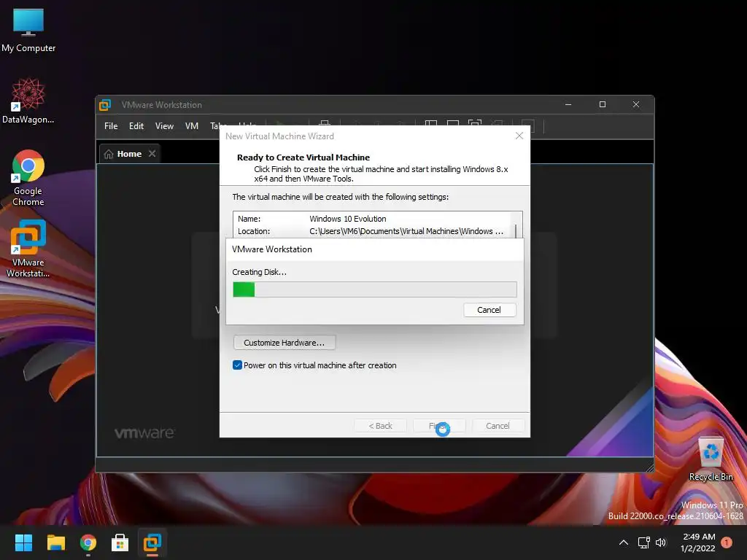Screen dimensions: 747x560
Task: Open the volume control in tray
Action: (661, 542)
